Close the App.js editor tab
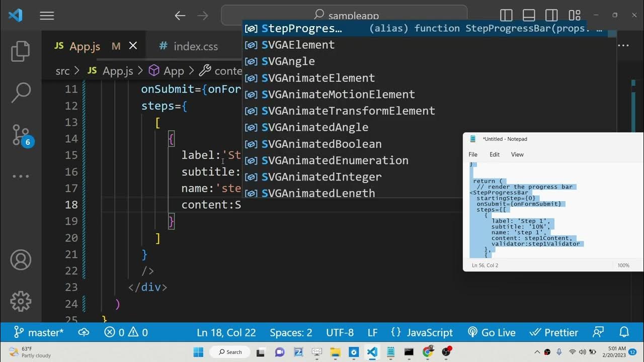Screen dimensions: 644x362 [x=133, y=46]
